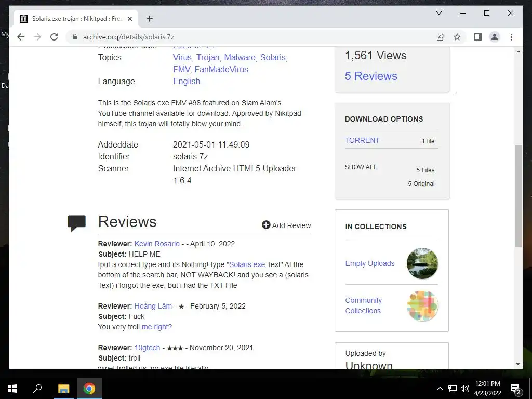
Task: Select the Solaris.exe trojan browser tab
Action: (x=76, y=19)
